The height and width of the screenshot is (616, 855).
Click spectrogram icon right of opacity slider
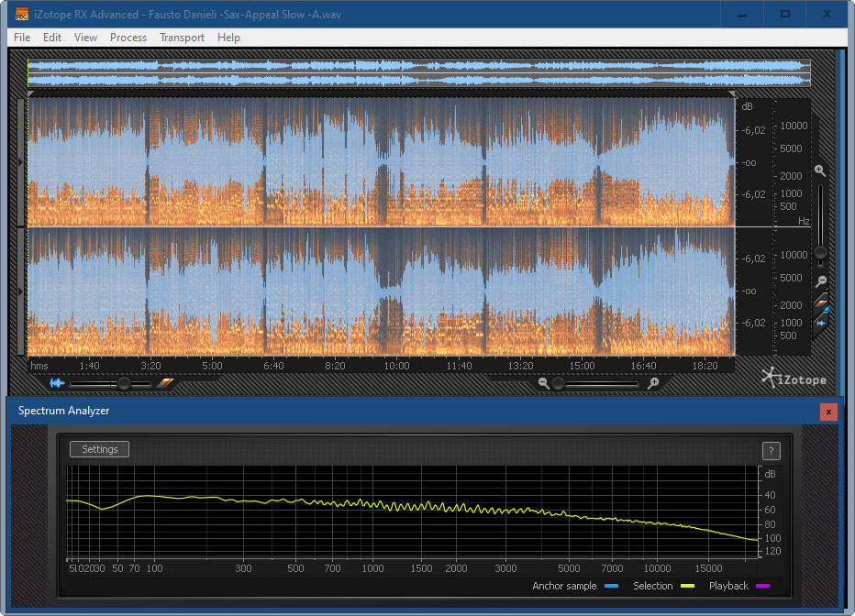point(165,383)
